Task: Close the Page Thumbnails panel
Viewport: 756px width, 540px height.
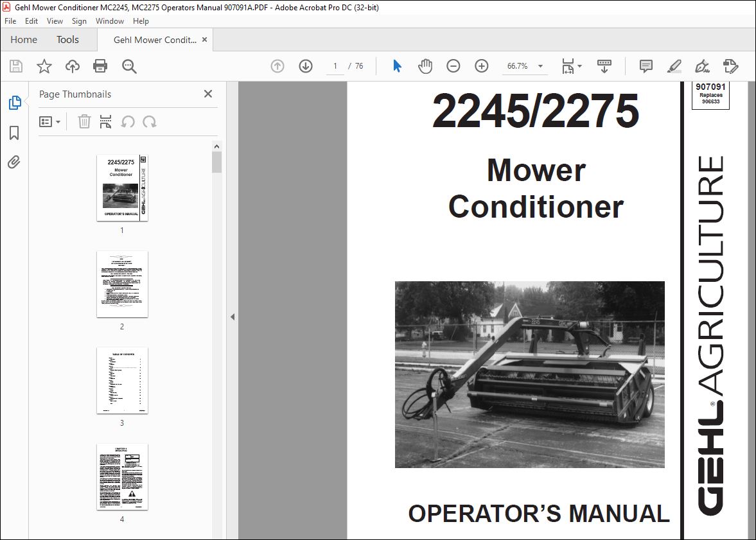Action: 208,94
